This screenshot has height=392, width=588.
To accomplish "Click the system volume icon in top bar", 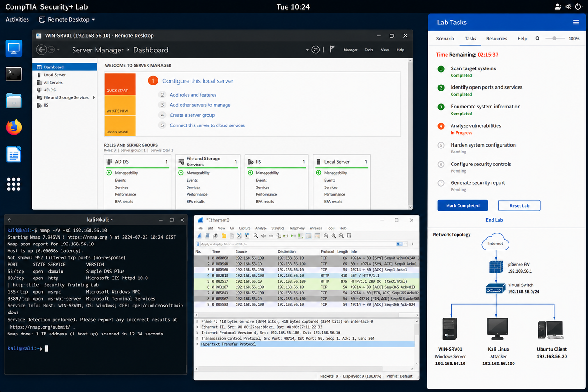I will click(x=568, y=6).
